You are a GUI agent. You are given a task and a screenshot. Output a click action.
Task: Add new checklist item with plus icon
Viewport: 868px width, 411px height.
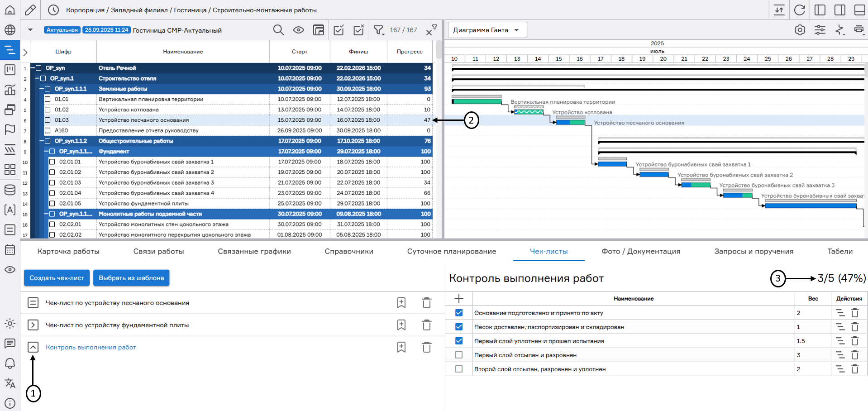point(458,299)
